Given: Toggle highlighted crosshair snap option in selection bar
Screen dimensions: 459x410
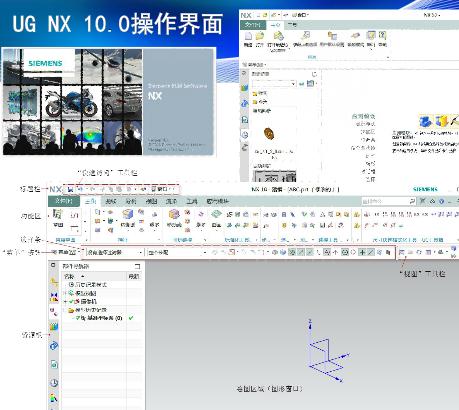Looking at the screenshot, I should point(362,252).
